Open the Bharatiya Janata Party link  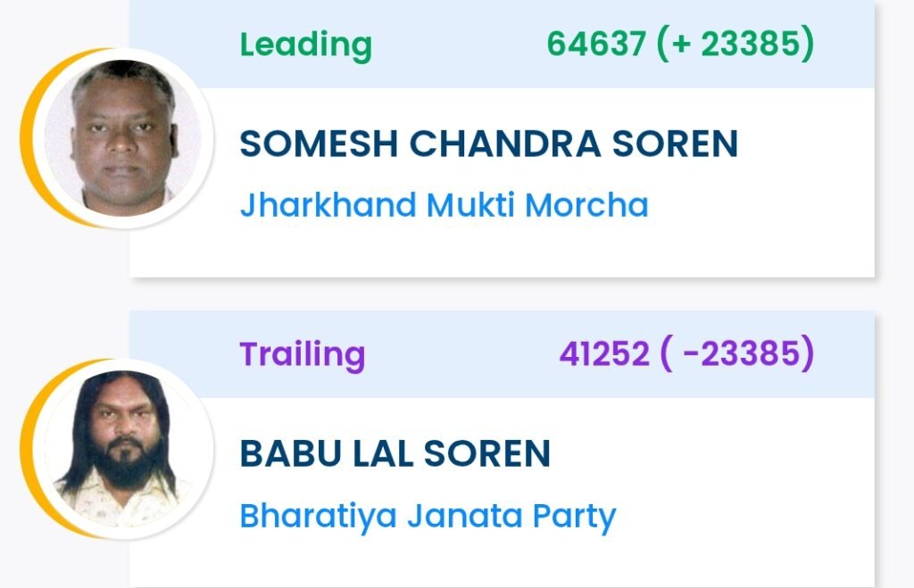[x=428, y=516]
